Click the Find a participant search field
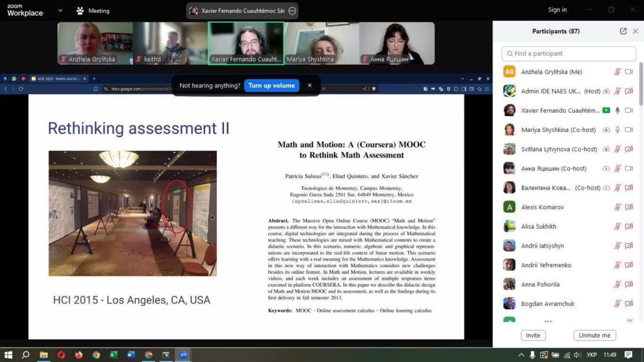Screen dimensions: 644x362 [x=569, y=53]
